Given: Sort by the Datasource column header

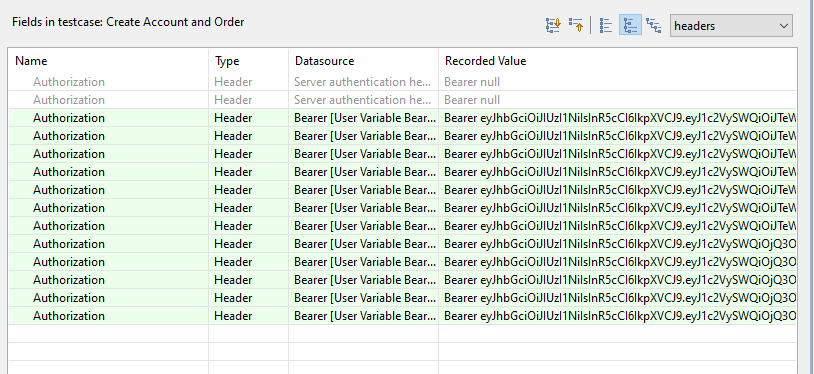Looking at the screenshot, I should click(x=363, y=61).
